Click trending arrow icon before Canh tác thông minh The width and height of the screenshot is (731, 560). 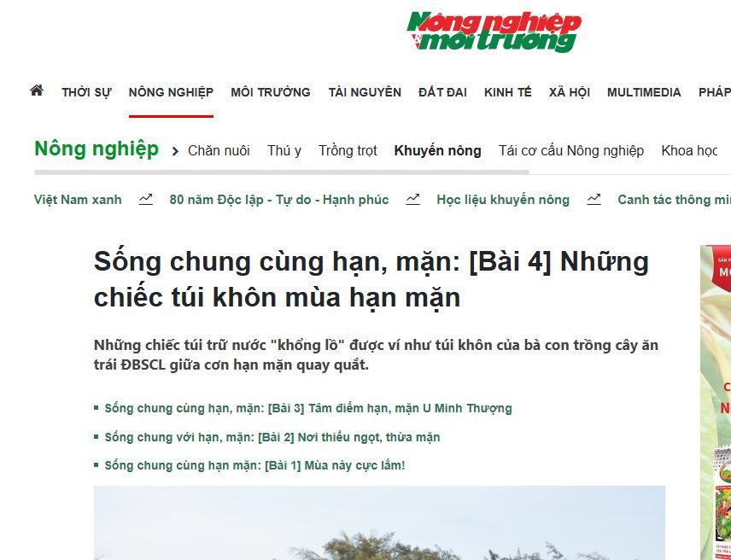coord(594,200)
